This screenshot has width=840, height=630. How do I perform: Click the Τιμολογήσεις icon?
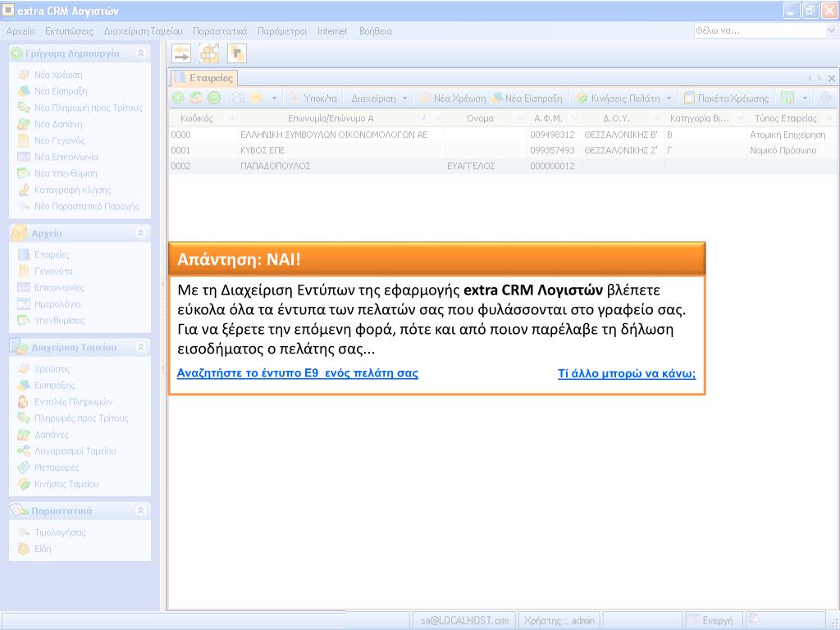pyautogui.click(x=24, y=532)
